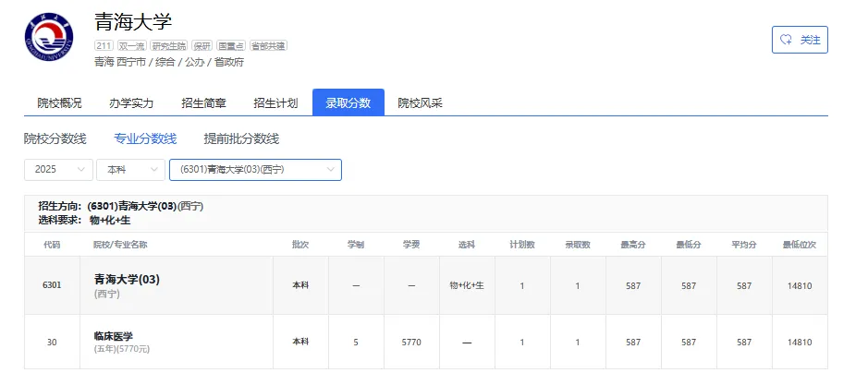Click the 研究生院 tag badge
Image resolution: width=868 pixels, height=385 pixels.
(x=169, y=46)
